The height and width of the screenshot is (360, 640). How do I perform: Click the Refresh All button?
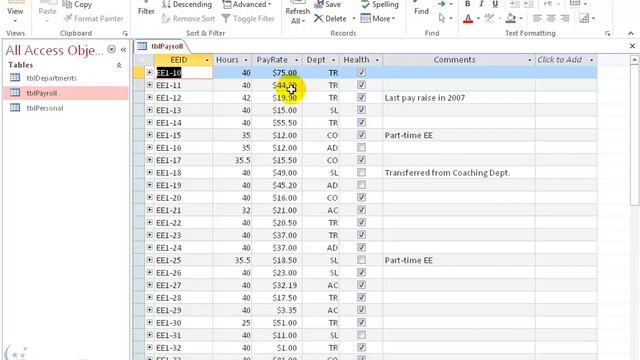(298, 13)
